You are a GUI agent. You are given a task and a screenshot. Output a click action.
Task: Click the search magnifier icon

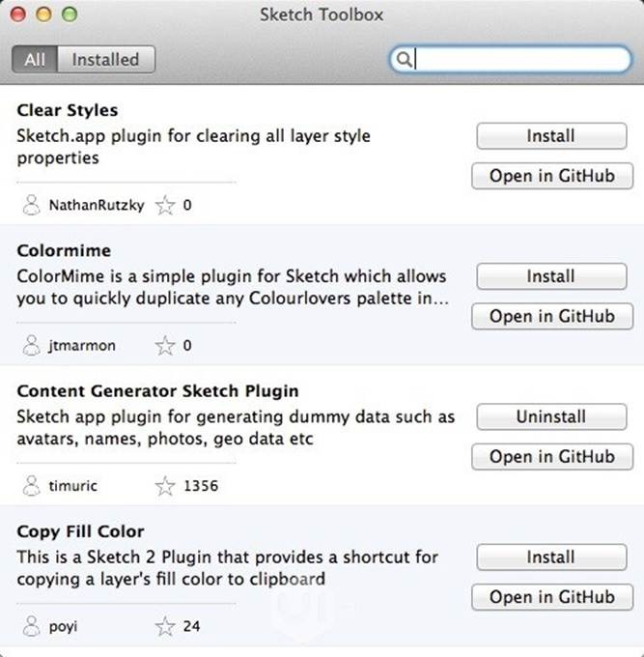pyautogui.click(x=405, y=60)
